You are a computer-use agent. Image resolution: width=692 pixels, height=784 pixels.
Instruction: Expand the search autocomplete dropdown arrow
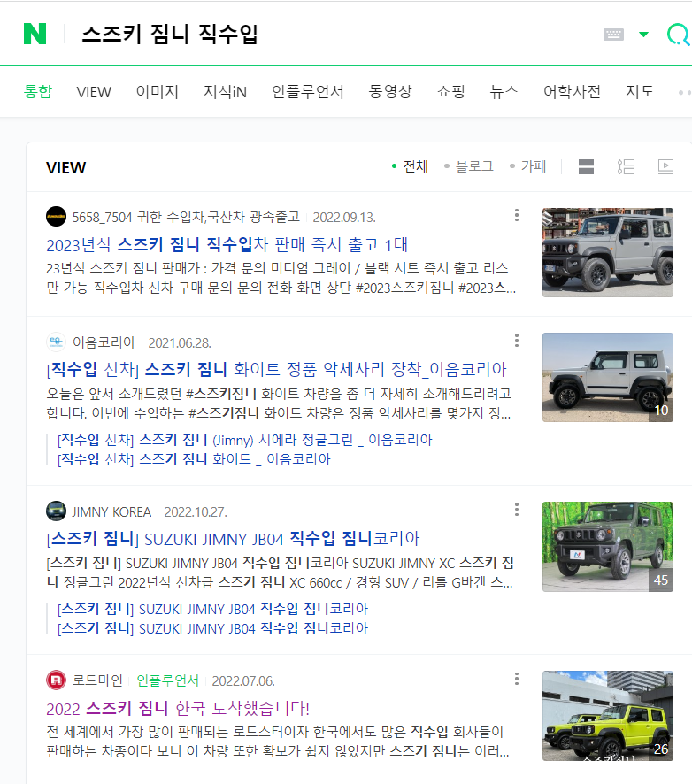coord(643,34)
